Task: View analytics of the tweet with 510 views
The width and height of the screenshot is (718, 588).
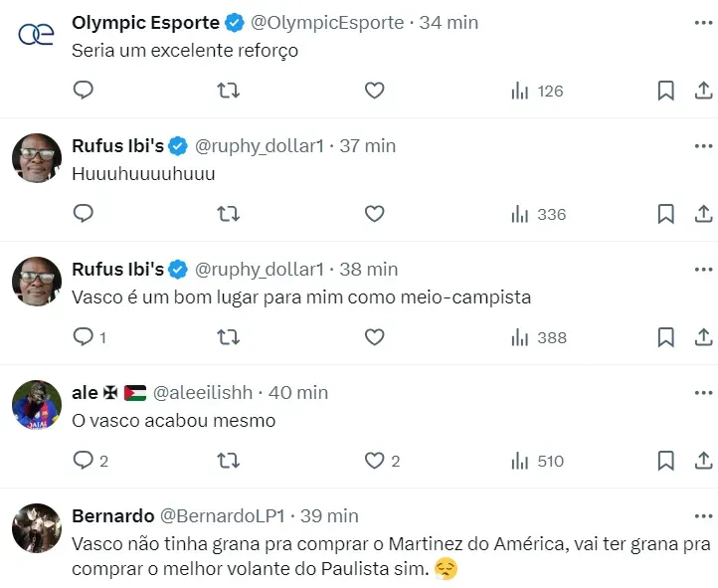Action: 538,461
